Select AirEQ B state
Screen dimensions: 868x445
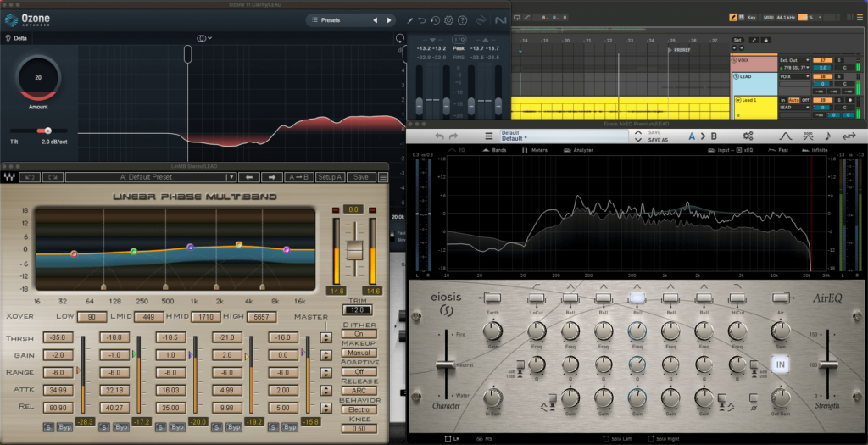tap(714, 136)
